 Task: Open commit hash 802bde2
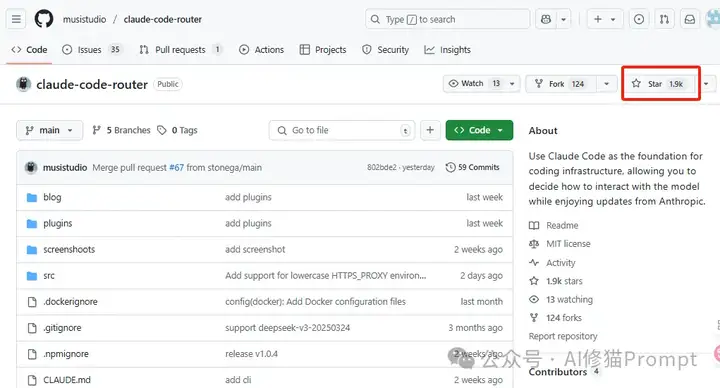point(382,167)
